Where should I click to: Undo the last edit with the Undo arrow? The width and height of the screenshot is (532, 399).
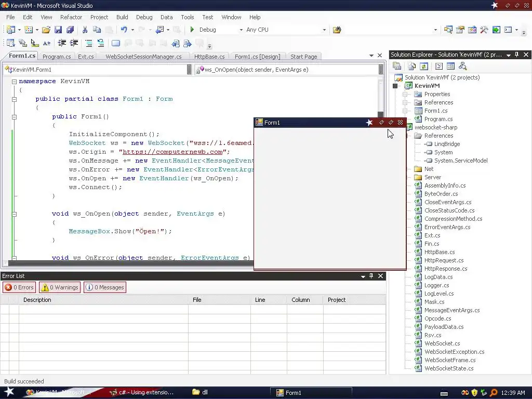click(x=124, y=30)
